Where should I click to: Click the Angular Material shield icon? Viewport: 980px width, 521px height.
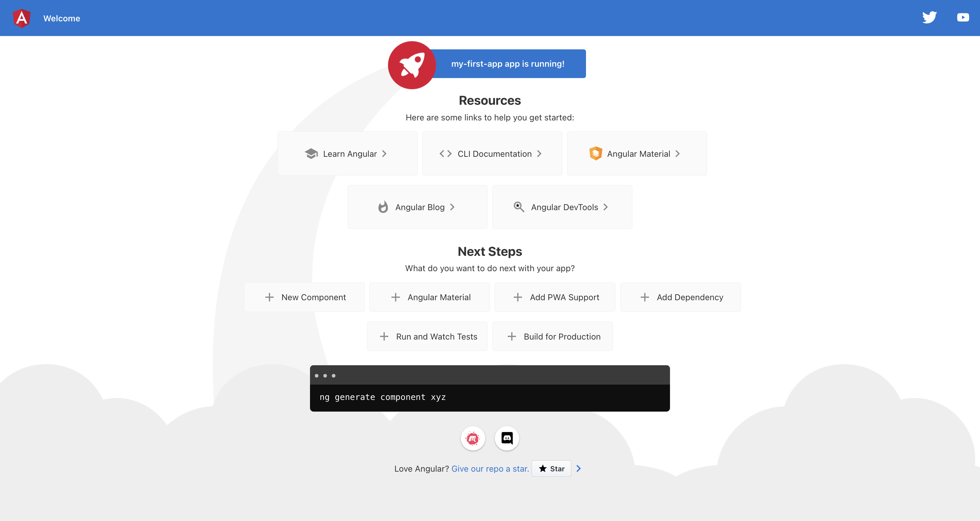pyautogui.click(x=595, y=153)
